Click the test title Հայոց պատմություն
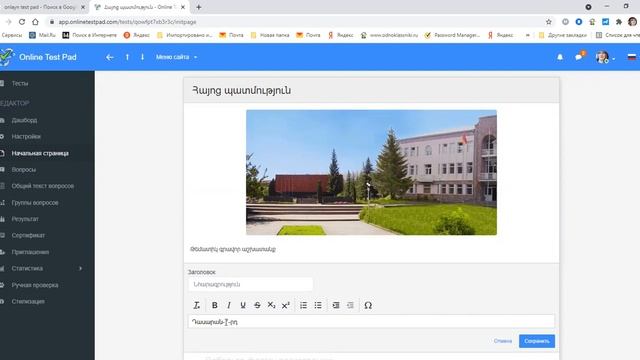Viewport: 640px width, 360px height. (242, 91)
